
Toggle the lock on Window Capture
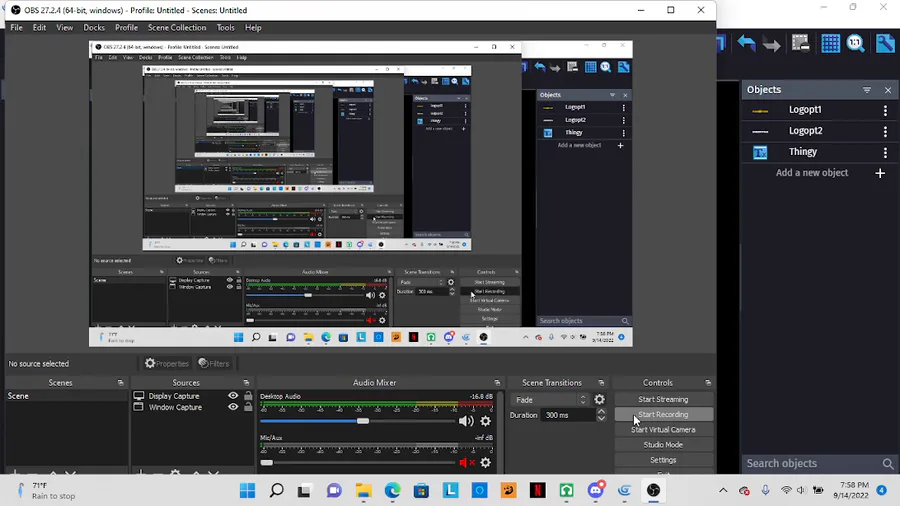click(248, 407)
